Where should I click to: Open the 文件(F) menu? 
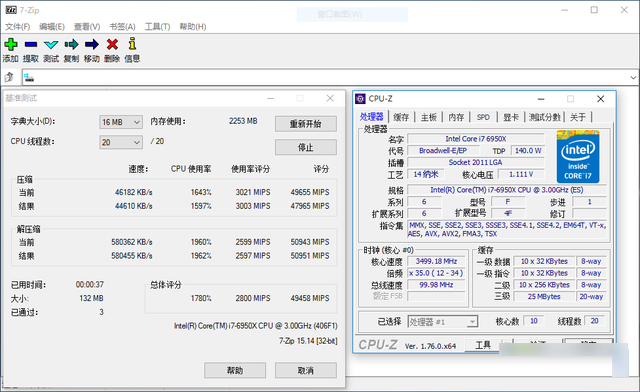coord(18,27)
